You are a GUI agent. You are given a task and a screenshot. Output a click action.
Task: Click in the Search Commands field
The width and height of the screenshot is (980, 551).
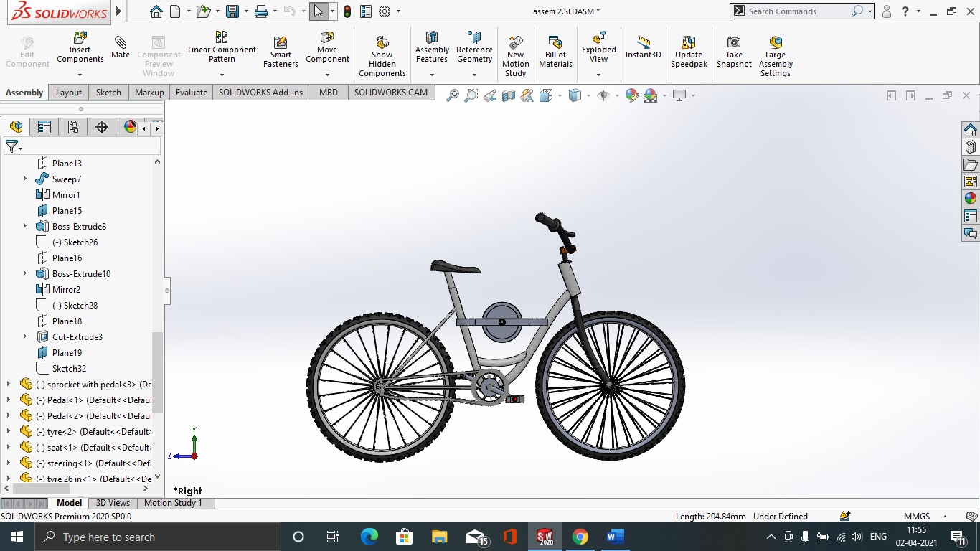coord(797,11)
